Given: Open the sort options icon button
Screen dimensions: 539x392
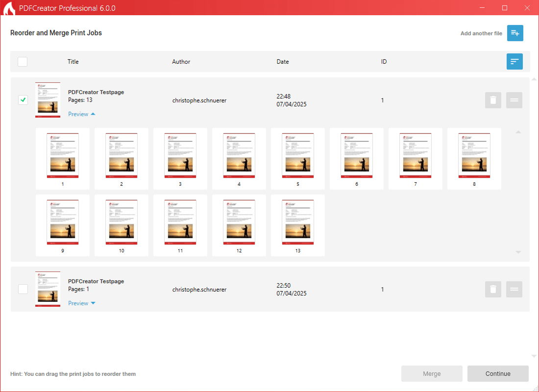Looking at the screenshot, I should tap(514, 62).
